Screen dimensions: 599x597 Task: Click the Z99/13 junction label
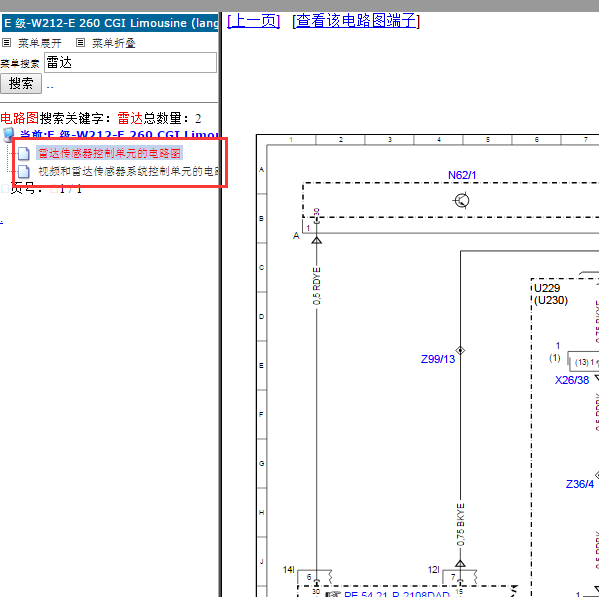pos(438,359)
